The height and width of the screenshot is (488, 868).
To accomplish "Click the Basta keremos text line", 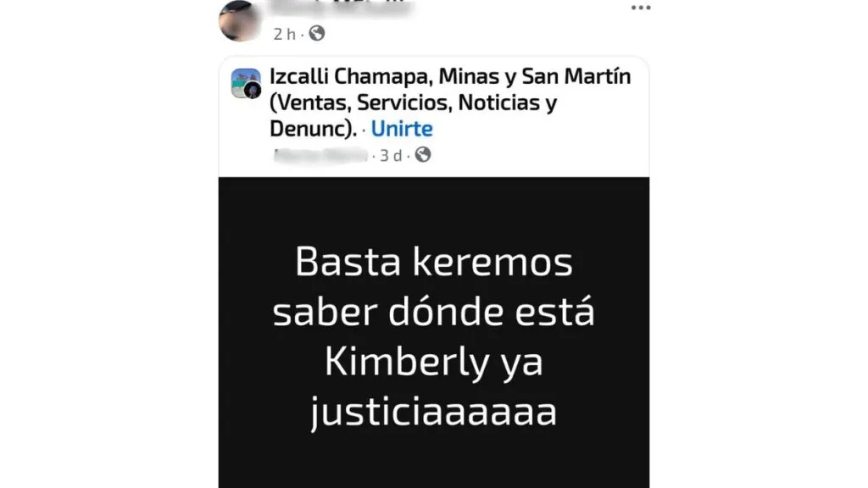I will 434,262.
